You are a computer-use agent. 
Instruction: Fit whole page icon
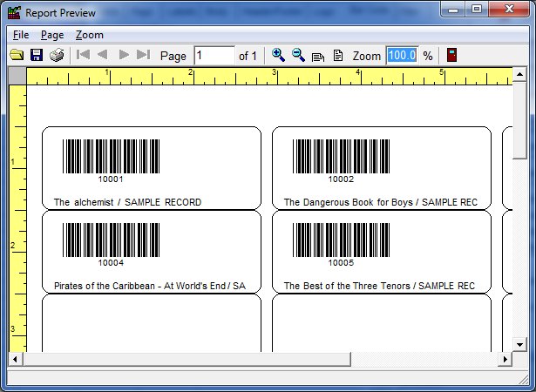[338, 56]
